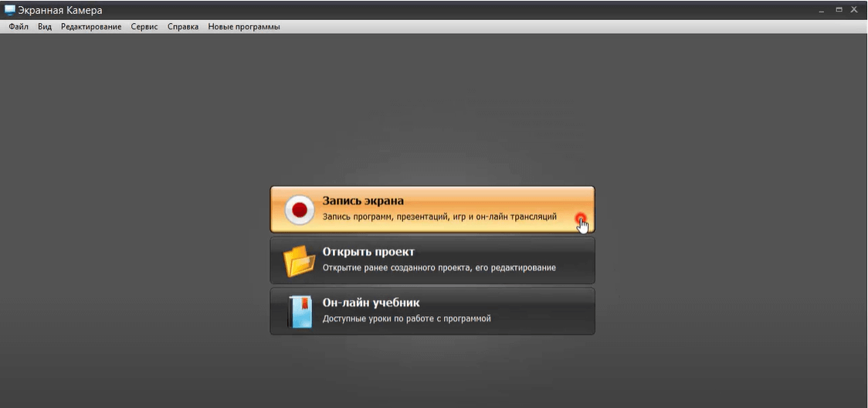Click the Открыть проект button
The image size is (868, 408).
tap(432, 260)
